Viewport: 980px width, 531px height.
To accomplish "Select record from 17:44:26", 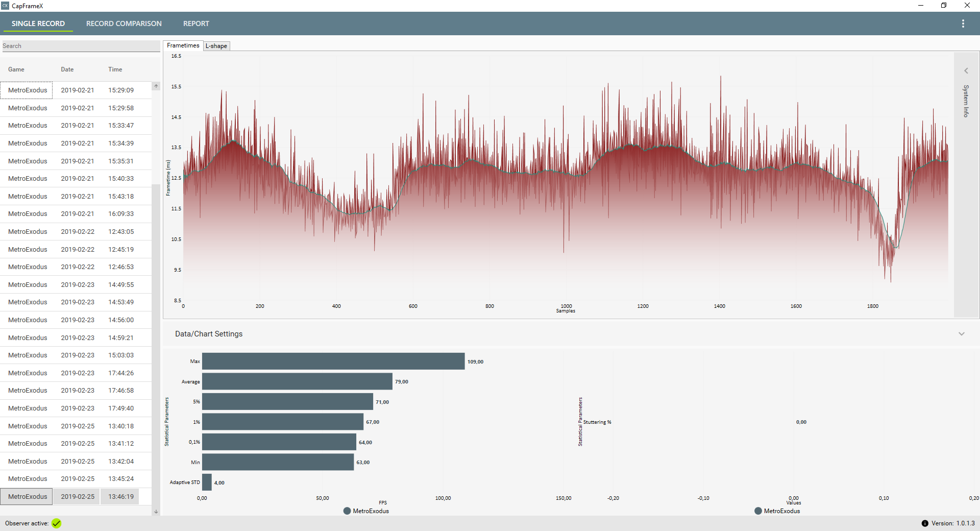I will point(76,373).
